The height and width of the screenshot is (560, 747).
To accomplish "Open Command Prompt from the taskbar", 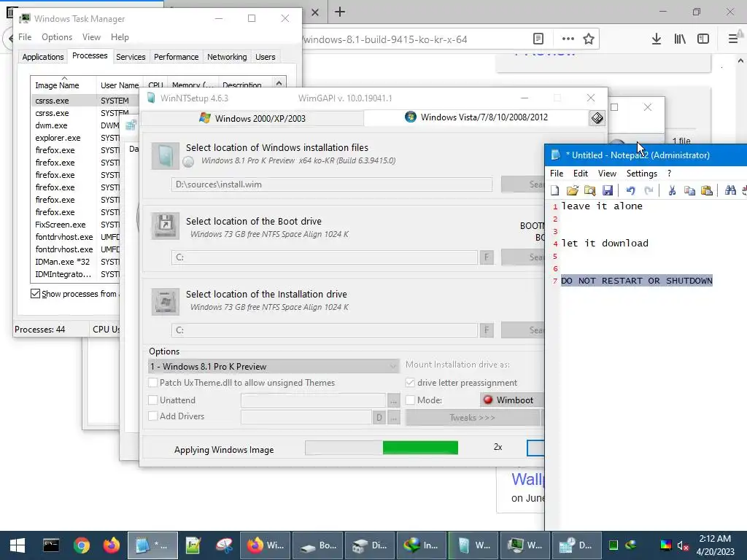I will click(x=51, y=545).
